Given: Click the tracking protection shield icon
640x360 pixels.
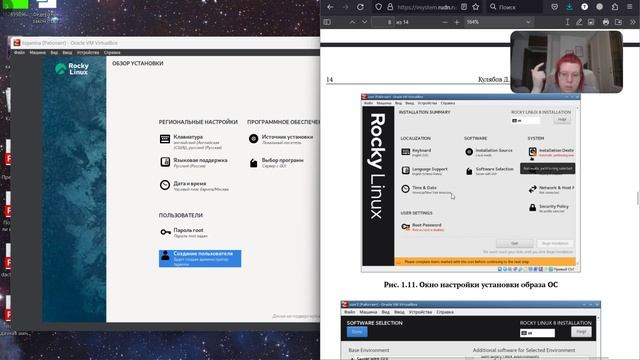Looking at the screenshot, I should 378,7.
